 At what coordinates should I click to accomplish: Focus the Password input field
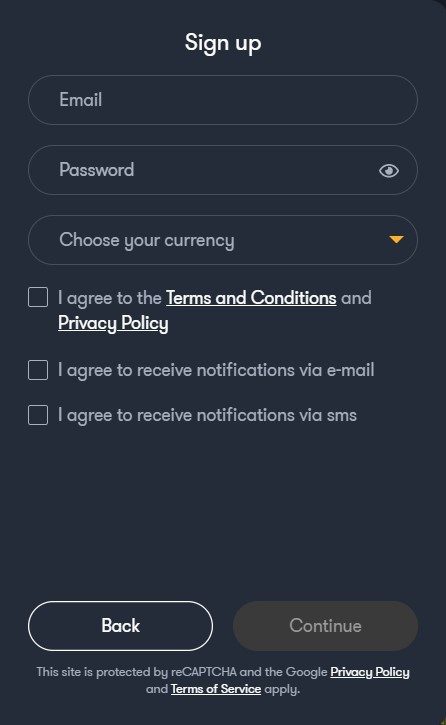point(223,170)
